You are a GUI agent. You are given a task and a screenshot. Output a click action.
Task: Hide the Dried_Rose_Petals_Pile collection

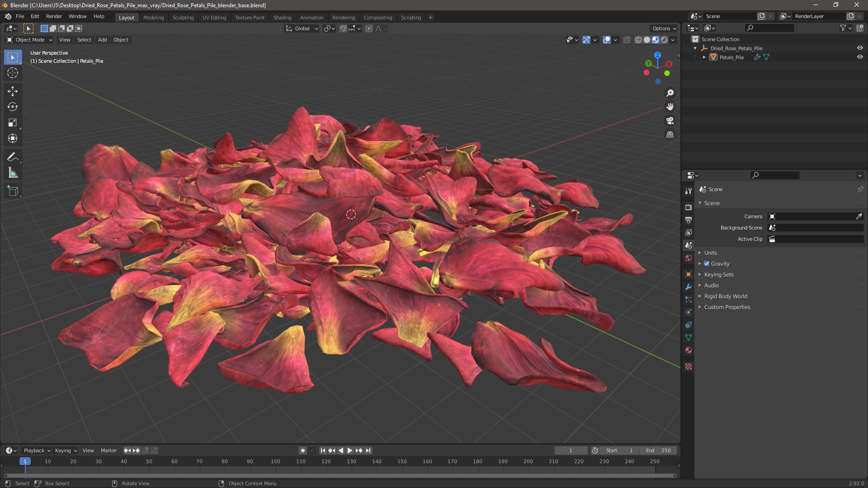(x=860, y=48)
